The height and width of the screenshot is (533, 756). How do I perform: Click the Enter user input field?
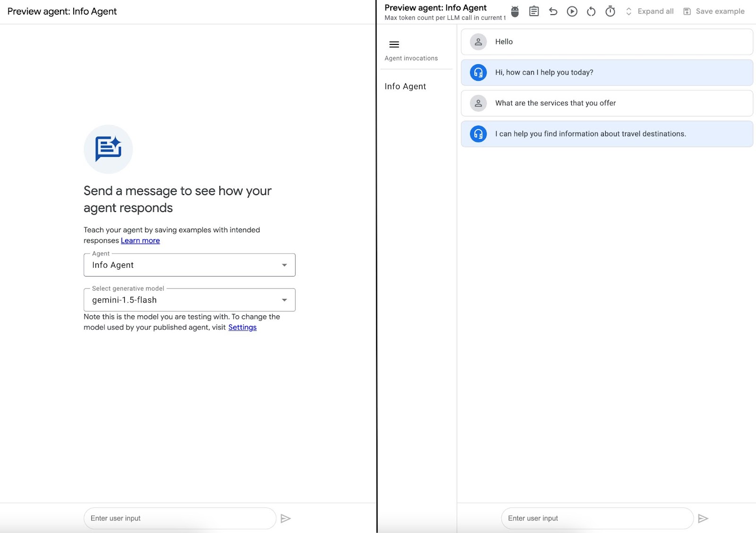[180, 518]
